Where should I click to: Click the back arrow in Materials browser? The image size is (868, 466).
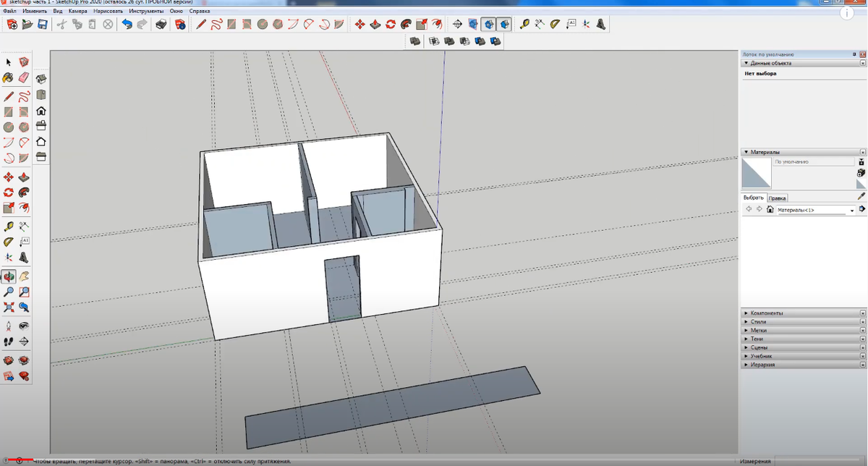click(749, 210)
